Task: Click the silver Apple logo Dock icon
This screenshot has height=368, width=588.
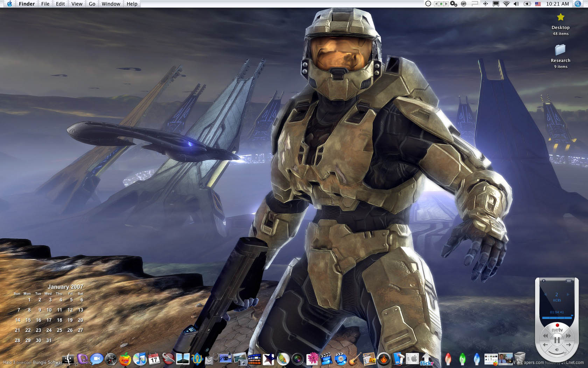Action: click(x=412, y=359)
